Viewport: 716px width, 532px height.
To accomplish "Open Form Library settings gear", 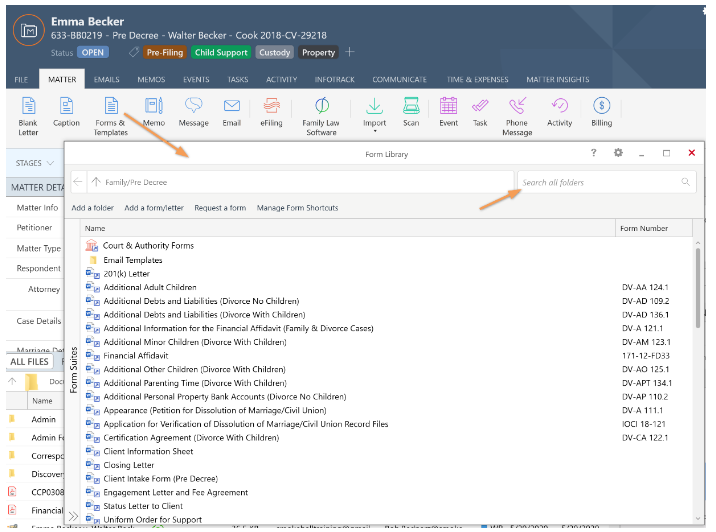I will coord(618,153).
